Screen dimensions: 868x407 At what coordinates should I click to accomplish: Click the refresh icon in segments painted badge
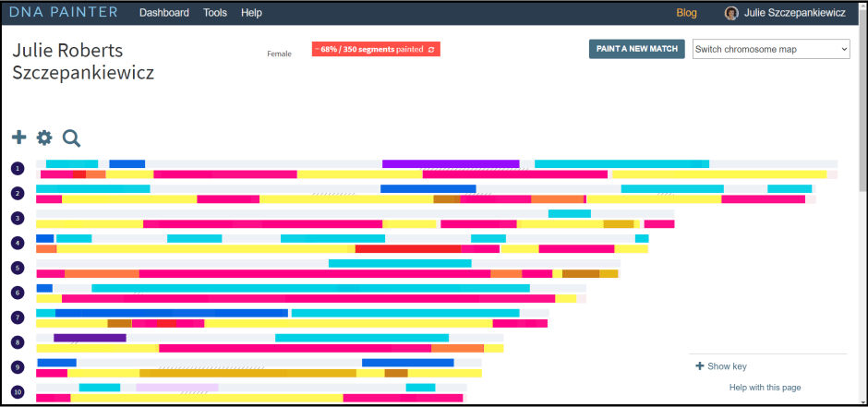click(431, 49)
